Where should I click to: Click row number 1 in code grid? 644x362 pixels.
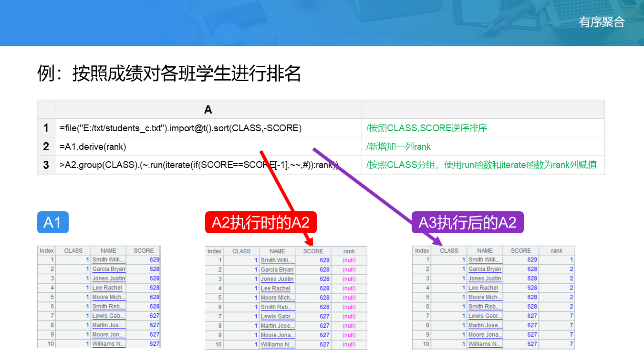46,128
